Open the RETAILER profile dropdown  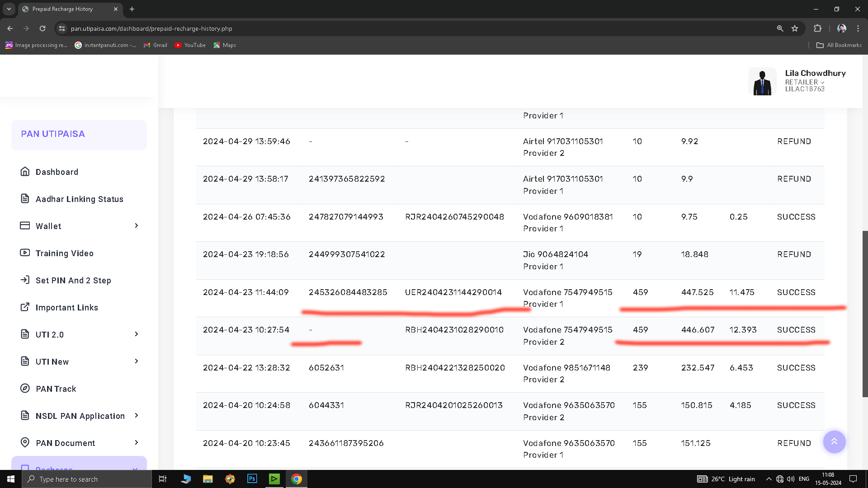point(805,82)
